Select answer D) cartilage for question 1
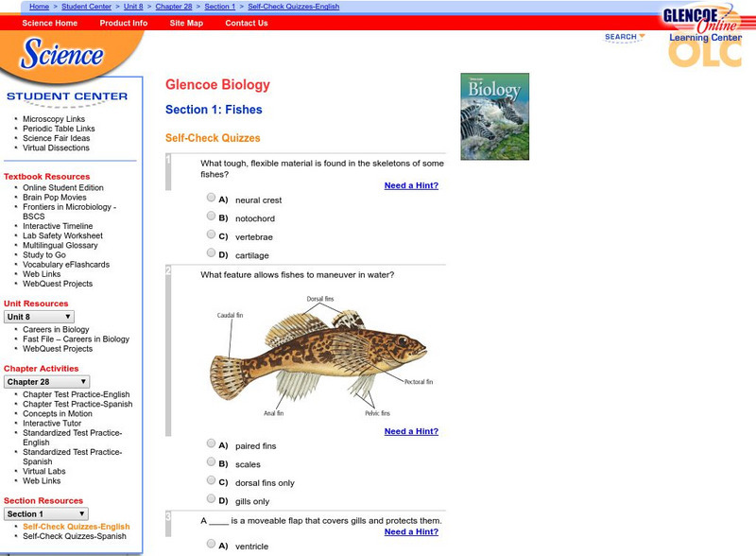Viewport: 756px width, 556px height. pyautogui.click(x=210, y=252)
